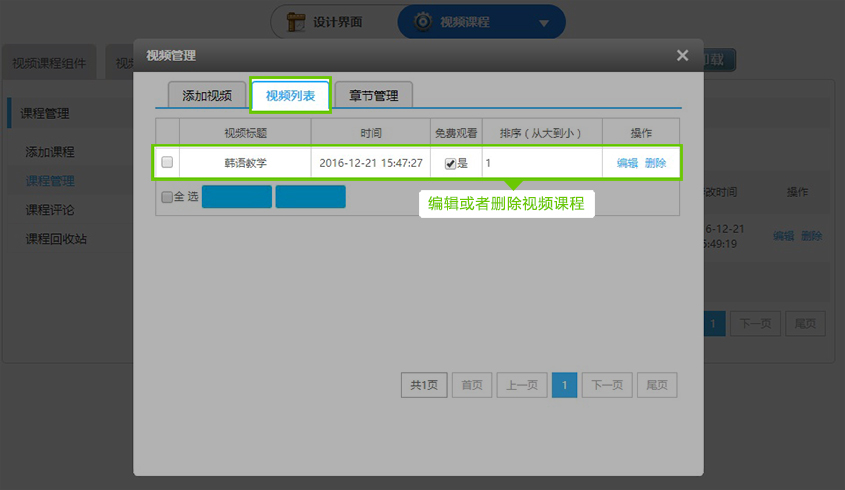This screenshot has height=490, width=845.
Task: Click the 2016-12-21 15:47:27 time cell
Action: tap(371, 163)
